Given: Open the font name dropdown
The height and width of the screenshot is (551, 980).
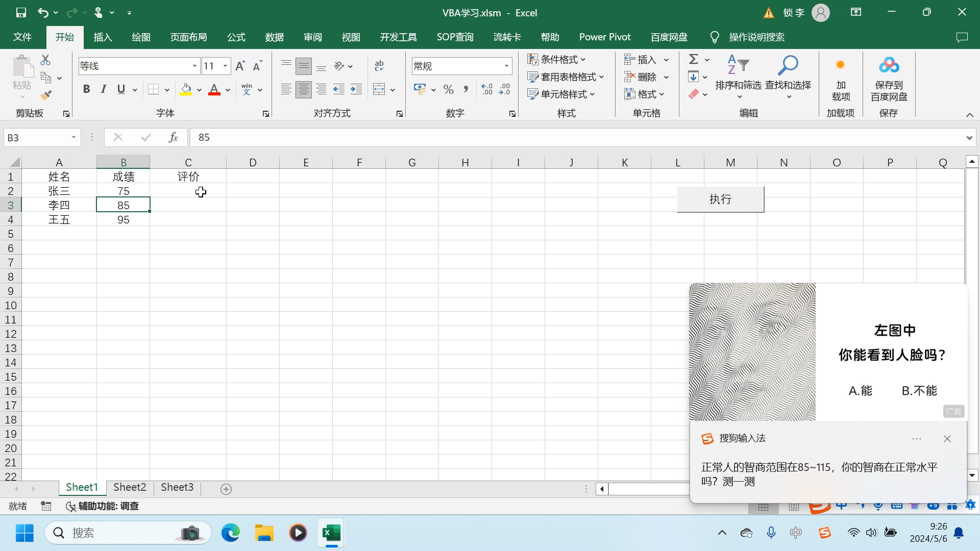Looking at the screenshot, I should coord(194,66).
